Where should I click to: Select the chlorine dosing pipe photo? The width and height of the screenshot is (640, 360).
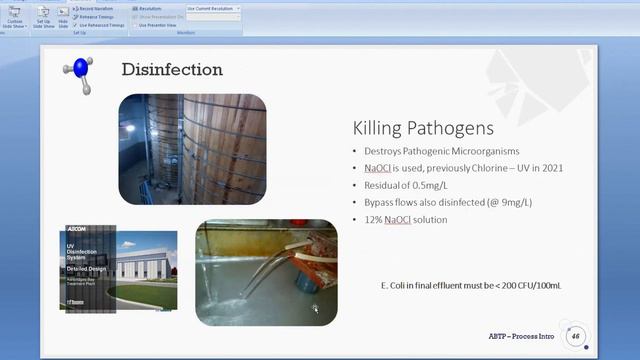pos(267,272)
